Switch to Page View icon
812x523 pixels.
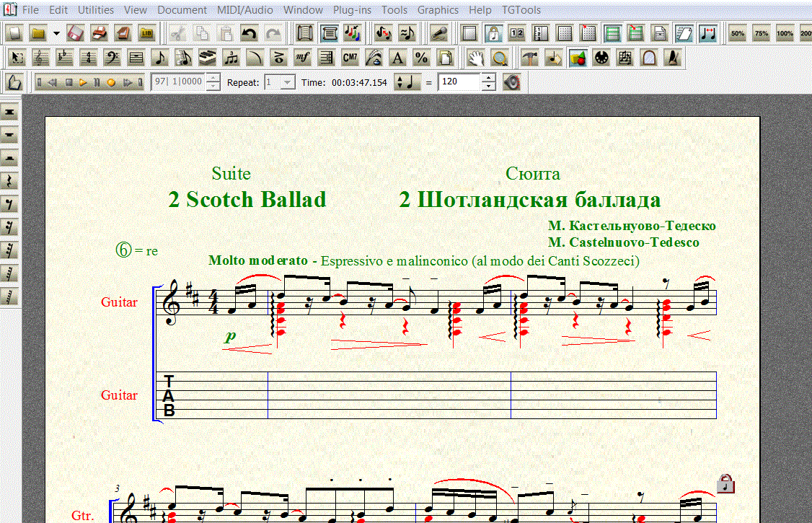[329, 34]
